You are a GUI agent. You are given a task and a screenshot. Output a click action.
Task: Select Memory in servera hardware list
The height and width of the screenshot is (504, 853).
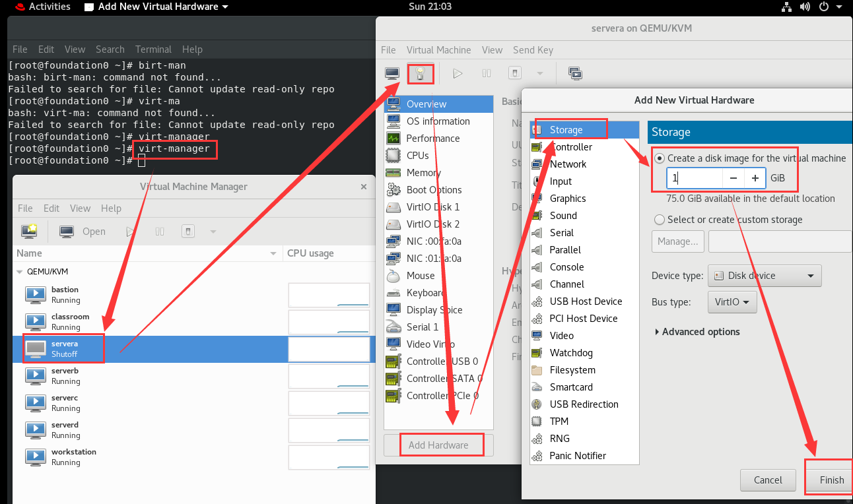click(x=439, y=173)
